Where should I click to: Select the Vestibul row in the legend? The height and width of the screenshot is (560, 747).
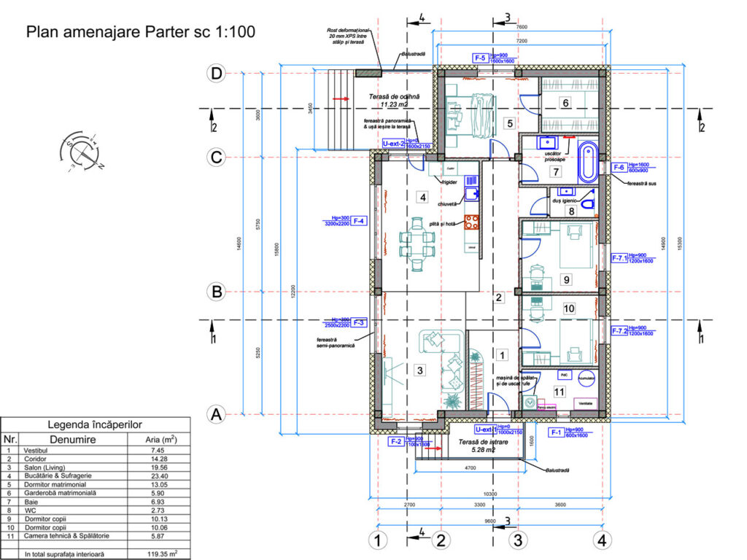[x=96, y=450]
